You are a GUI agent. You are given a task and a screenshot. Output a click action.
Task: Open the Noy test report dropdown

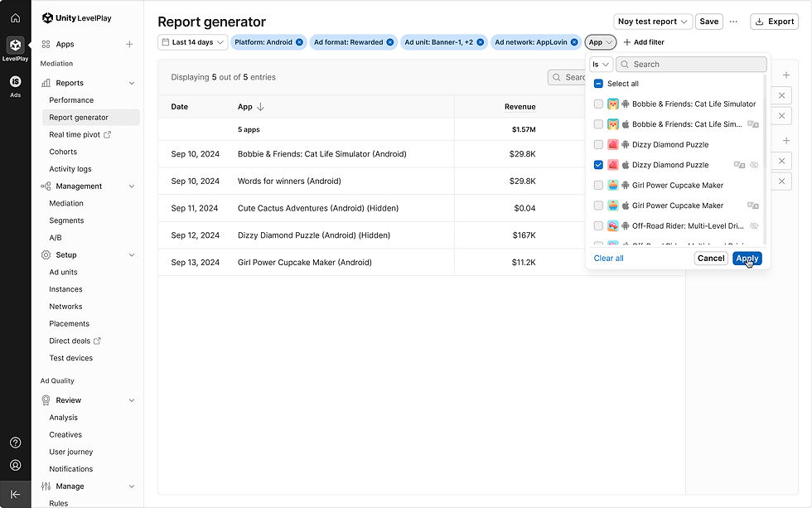[653, 22]
